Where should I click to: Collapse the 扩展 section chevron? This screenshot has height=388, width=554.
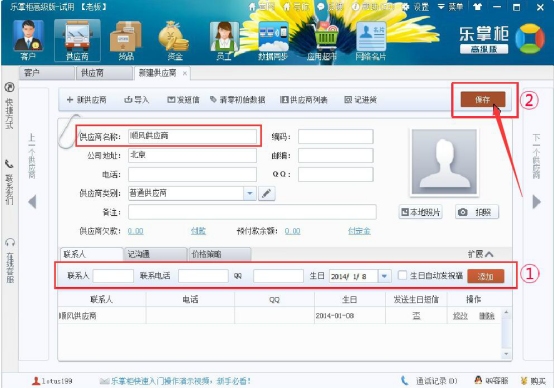coord(489,254)
